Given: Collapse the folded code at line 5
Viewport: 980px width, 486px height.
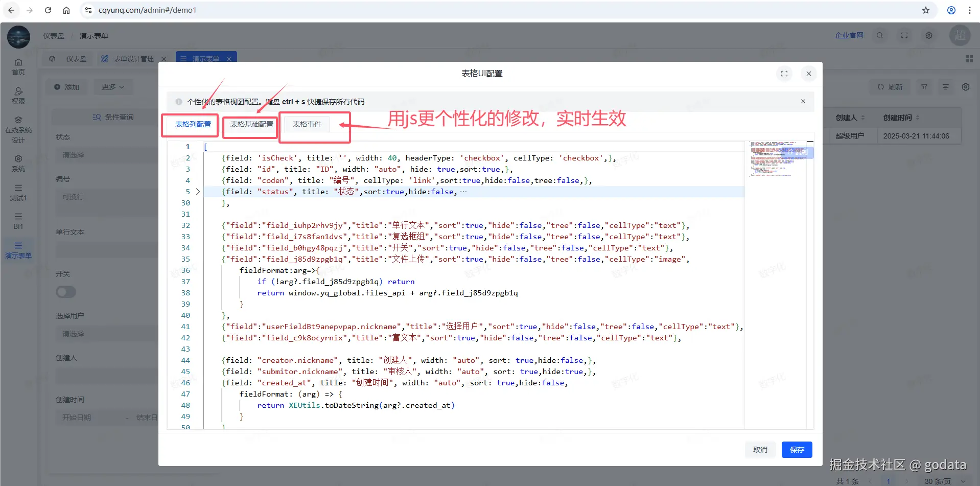Looking at the screenshot, I should point(198,192).
